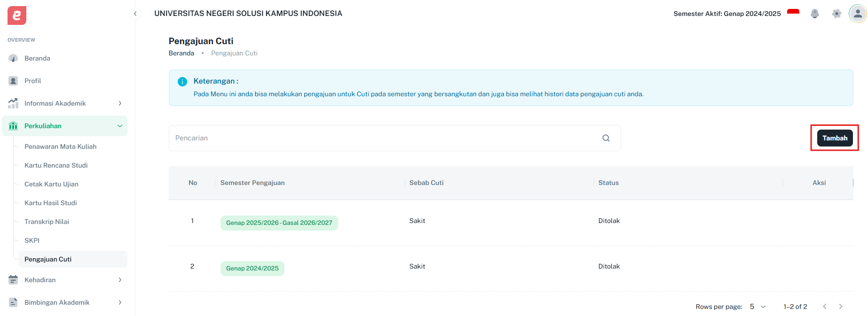868x316 pixels.
Task: Click the Tambah button
Action: pos(835,138)
